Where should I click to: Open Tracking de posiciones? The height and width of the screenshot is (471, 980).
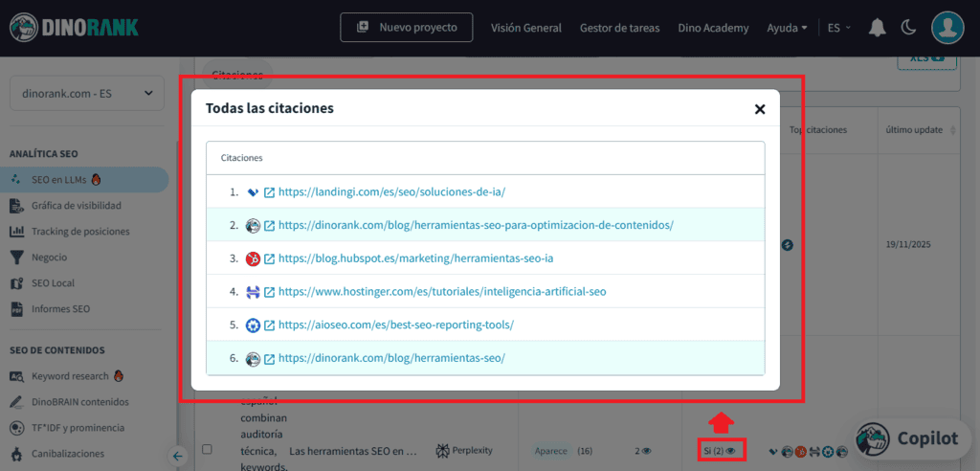click(80, 232)
